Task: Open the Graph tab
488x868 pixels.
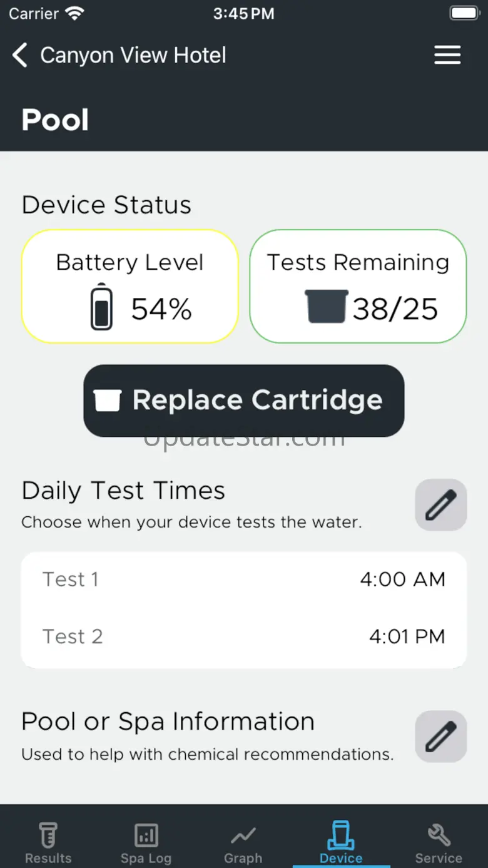Action: [x=243, y=842]
